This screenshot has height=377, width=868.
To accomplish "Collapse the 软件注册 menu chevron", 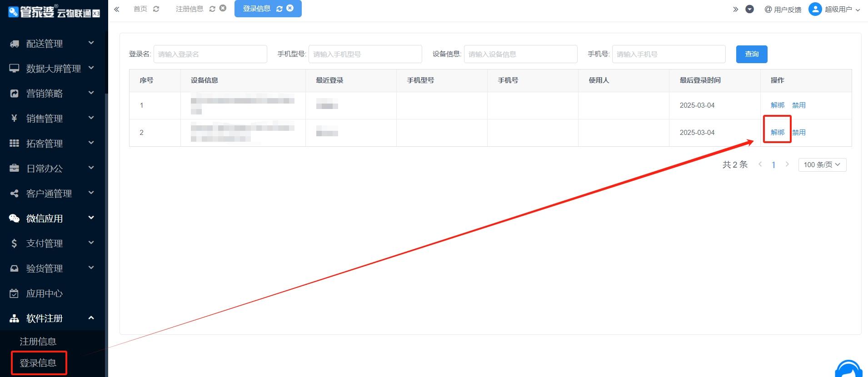I will tap(91, 317).
